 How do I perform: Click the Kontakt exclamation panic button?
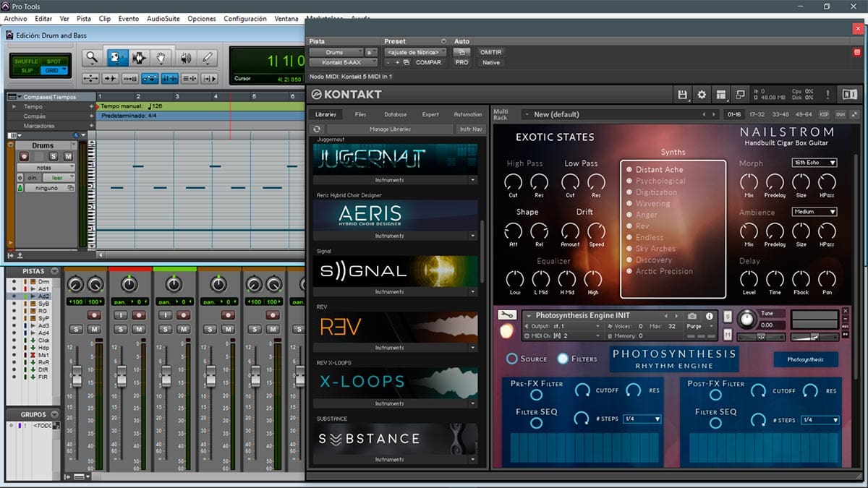pyautogui.click(x=829, y=95)
